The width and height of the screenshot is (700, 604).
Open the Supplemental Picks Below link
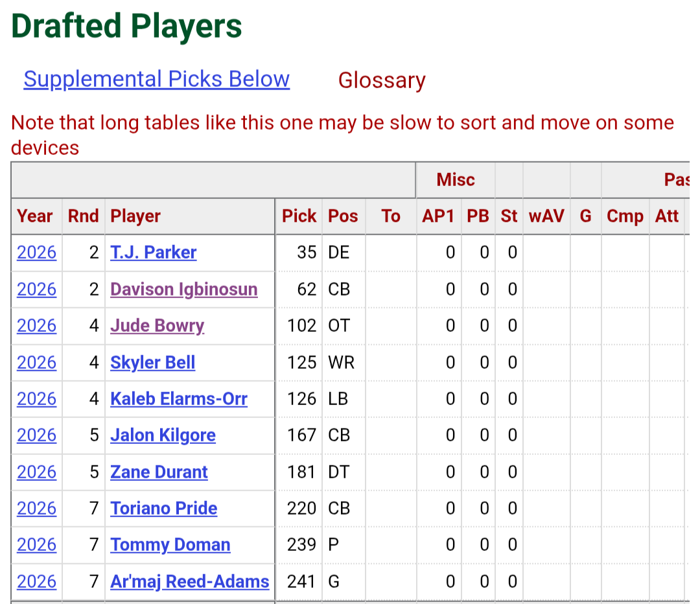(157, 80)
